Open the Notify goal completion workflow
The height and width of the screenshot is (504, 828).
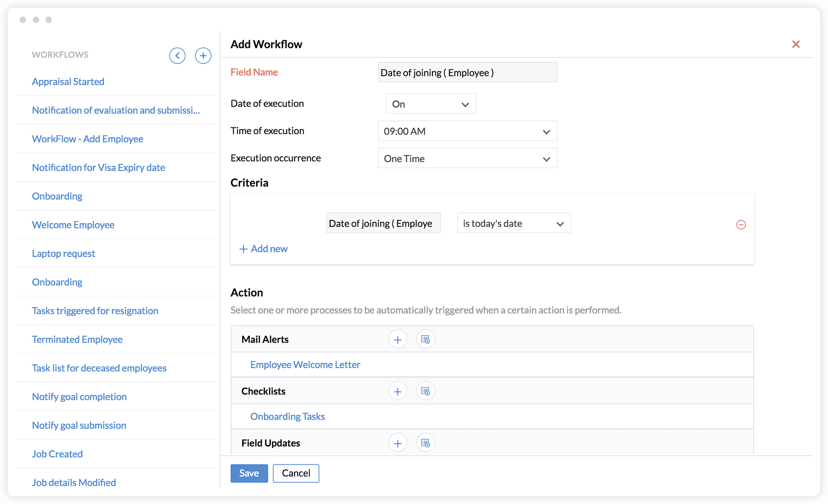point(79,397)
